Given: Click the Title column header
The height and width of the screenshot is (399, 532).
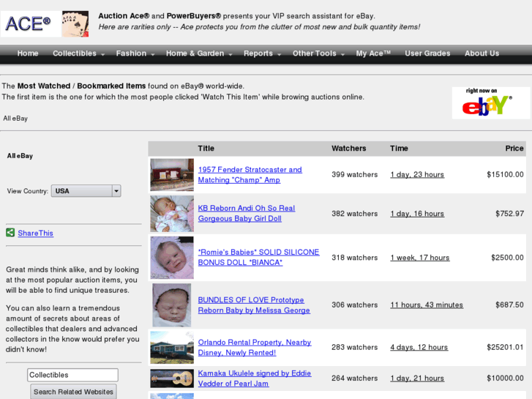Looking at the screenshot, I should pos(206,149).
